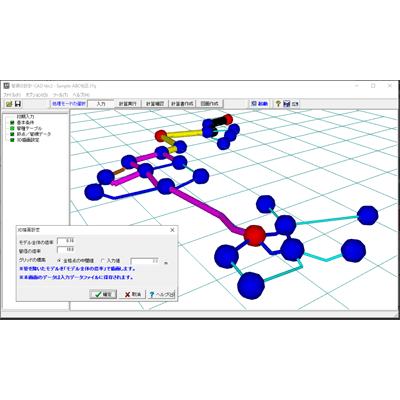Open the ファイル(F) menu
Viewport: 400px width, 400px height.
[x=12, y=95]
